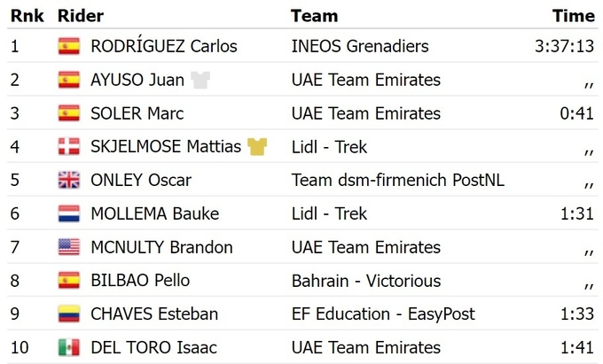Click the Time column header
The height and width of the screenshot is (364, 603).
573,16
